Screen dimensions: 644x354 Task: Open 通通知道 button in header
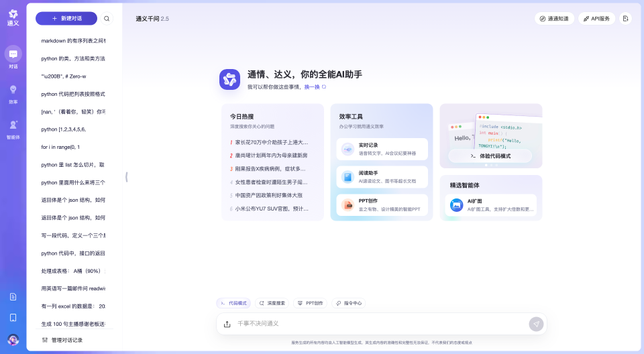(554, 19)
